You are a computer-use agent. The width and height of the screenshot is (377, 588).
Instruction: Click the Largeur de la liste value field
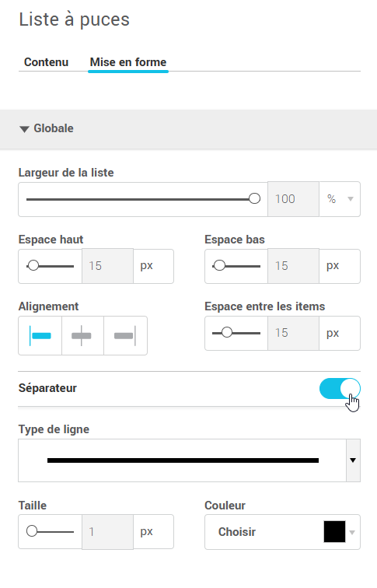tap(293, 199)
